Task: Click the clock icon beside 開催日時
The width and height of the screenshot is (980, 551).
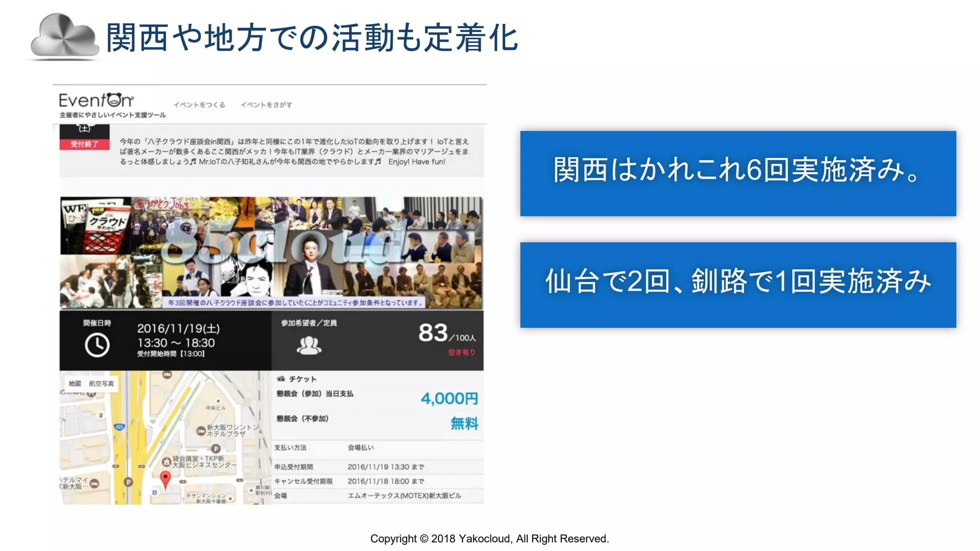Action: [97, 345]
